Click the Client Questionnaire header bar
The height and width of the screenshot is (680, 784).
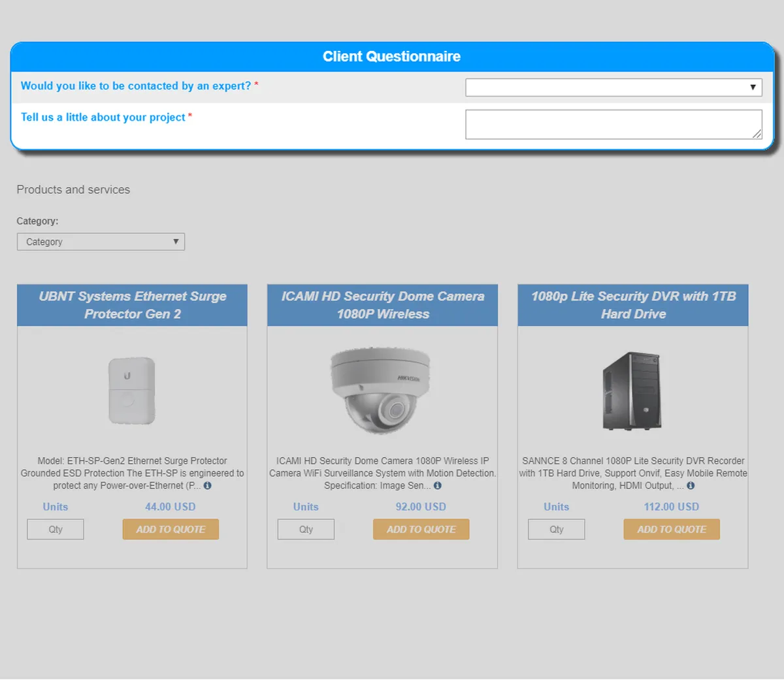click(x=391, y=57)
